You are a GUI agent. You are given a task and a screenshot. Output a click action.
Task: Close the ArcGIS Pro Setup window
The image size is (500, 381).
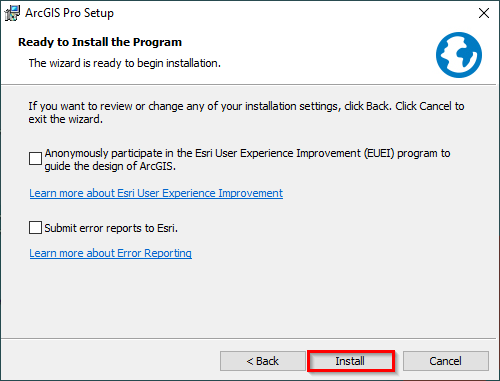484,13
